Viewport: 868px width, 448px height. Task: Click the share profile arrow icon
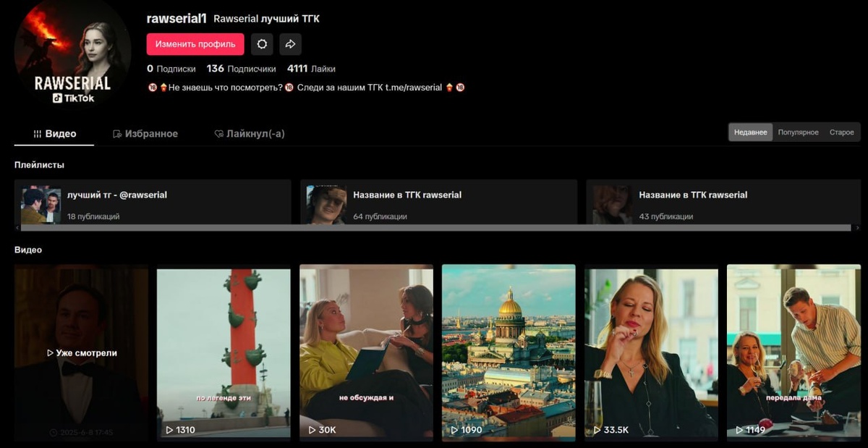[290, 44]
